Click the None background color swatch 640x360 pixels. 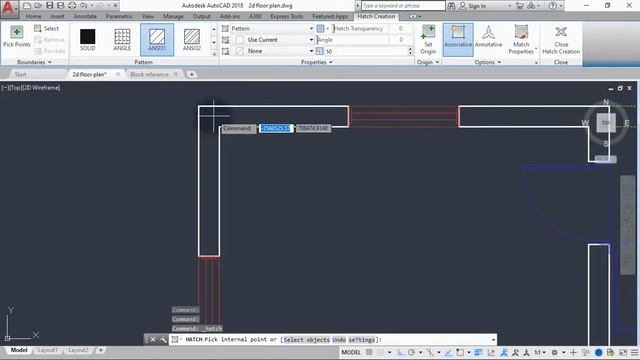coord(240,51)
